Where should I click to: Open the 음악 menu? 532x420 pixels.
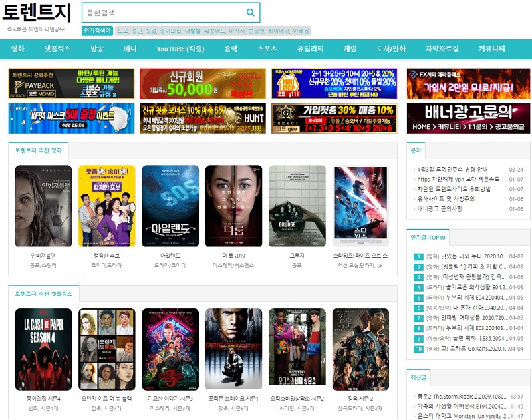(x=231, y=49)
